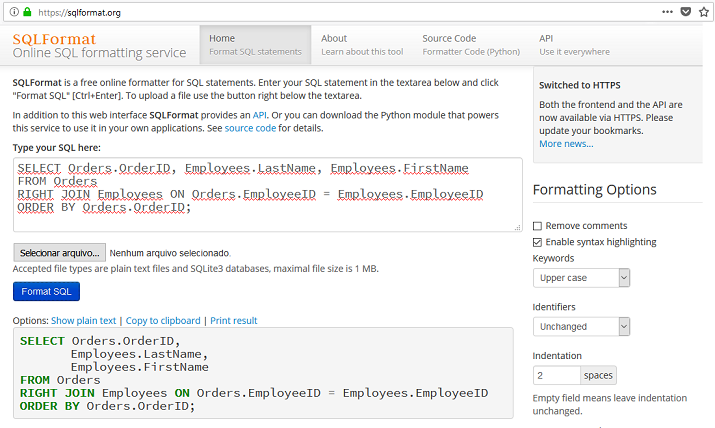
Task: Click the Selecionar arquivo file button
Action: tap(59, 253)
